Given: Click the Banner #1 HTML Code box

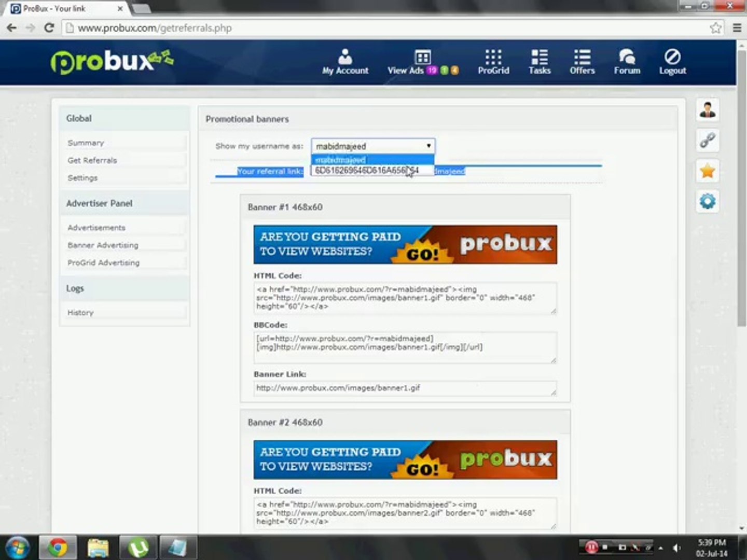Looking at the screenshot, I should (405, 298).
